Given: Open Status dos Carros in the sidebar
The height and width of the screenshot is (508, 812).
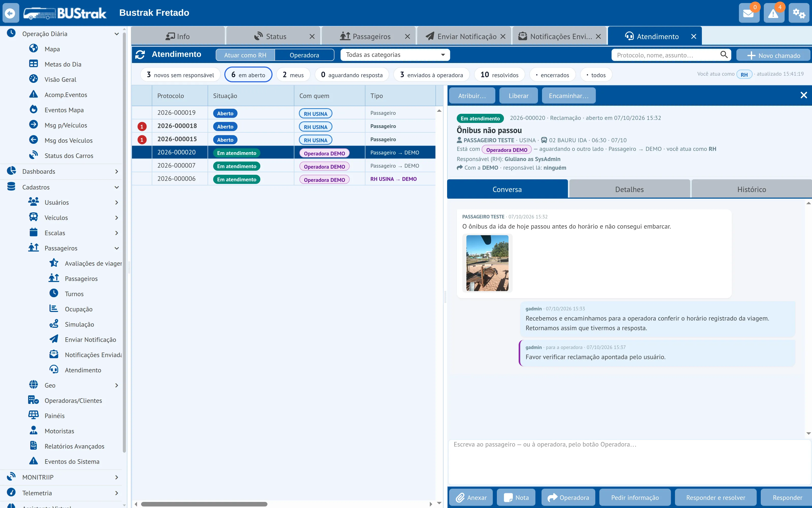Looking at the screenshot, I should coord(69,155).
